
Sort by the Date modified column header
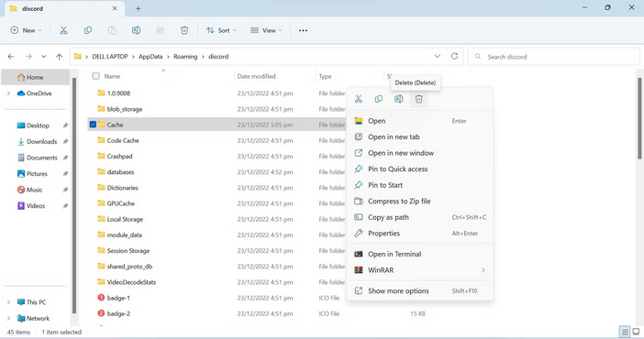pyautogui.click(x=256, y=76)
